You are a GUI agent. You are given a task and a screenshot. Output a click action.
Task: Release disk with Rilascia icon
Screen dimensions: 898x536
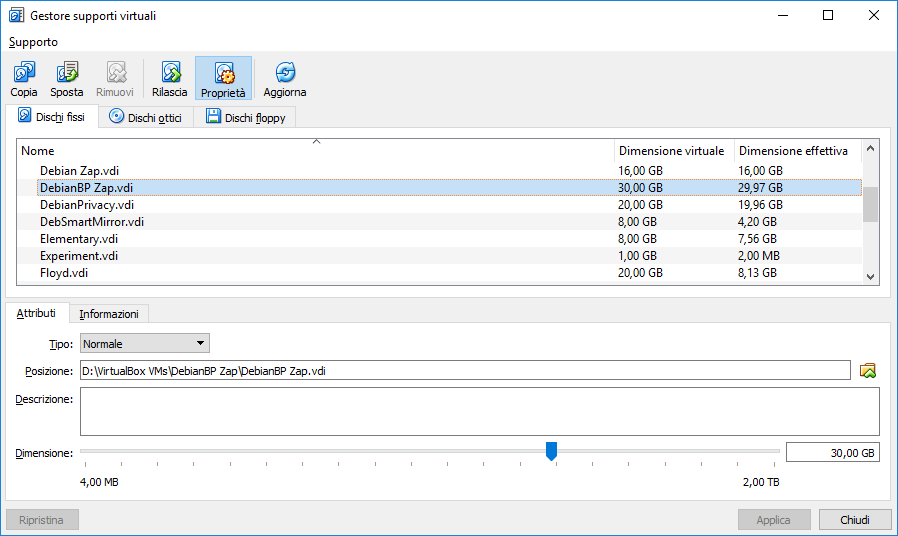(170, 73)
